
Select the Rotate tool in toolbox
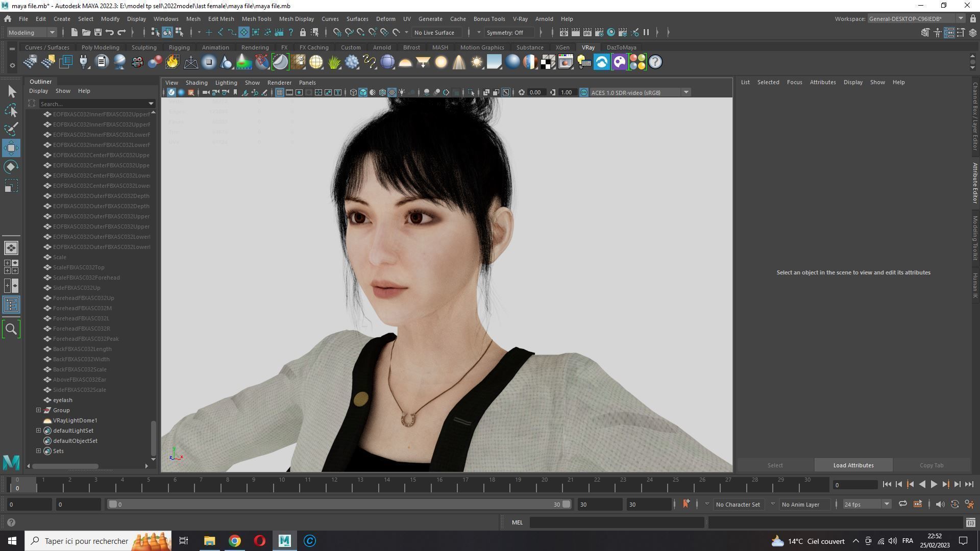tap(11, 167)
